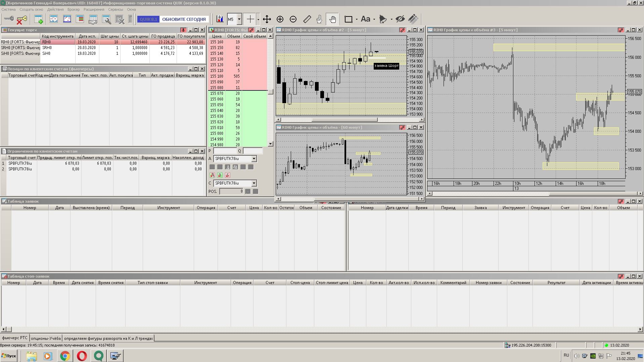Expand the bell alert dropdown arrow
This screenshot has height=362, width=644.
[x=392, y=19]
